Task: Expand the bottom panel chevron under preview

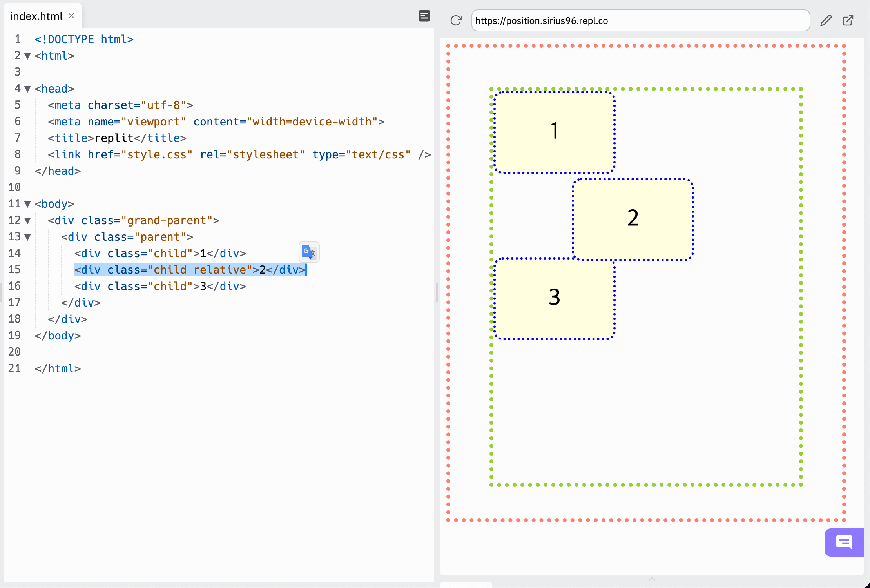Action: tap(652, 579)
